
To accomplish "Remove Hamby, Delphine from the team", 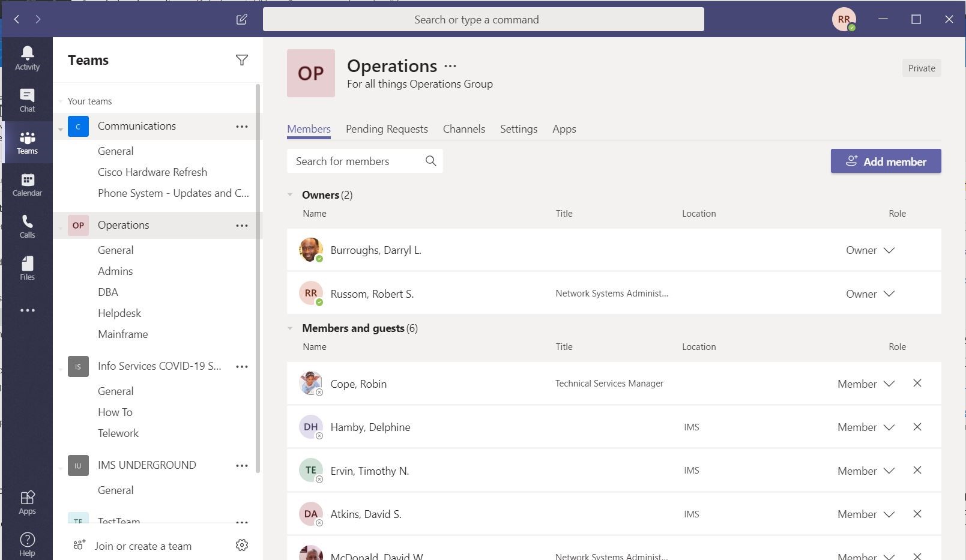I will (917, 427).
